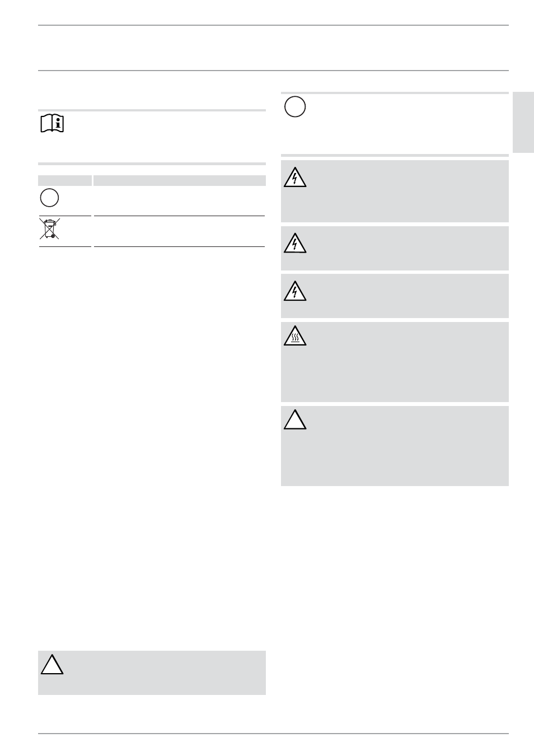Click the wide gray header cell of the table
Viewport: 534px width, 756px height.
[180, 180]
